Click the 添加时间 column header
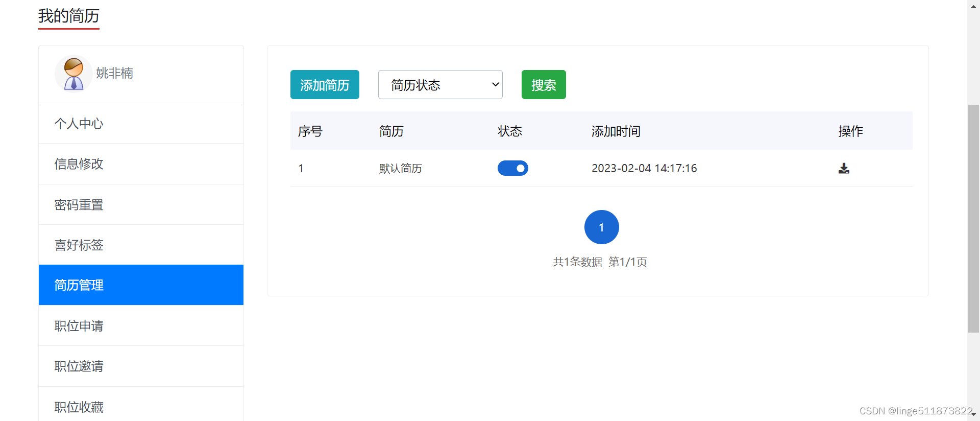Image resolution: width=980 pixels, height=421 pixels. [616, 131]
